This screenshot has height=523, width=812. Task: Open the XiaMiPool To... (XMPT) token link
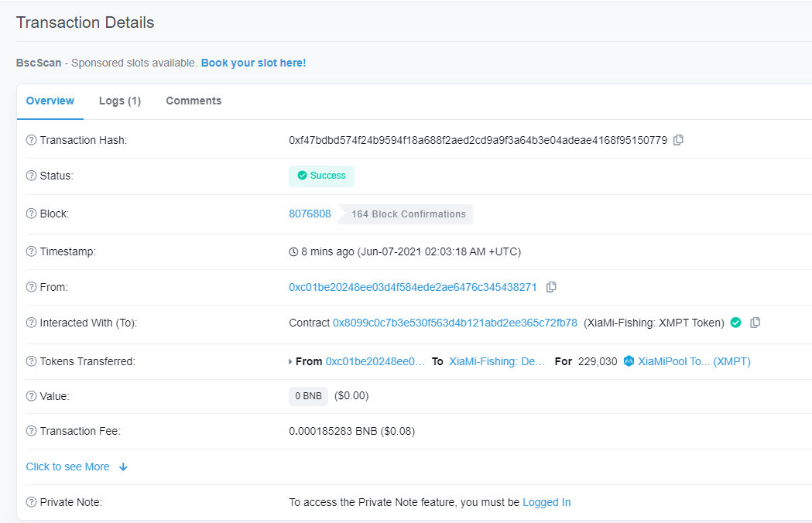(694, 361)
